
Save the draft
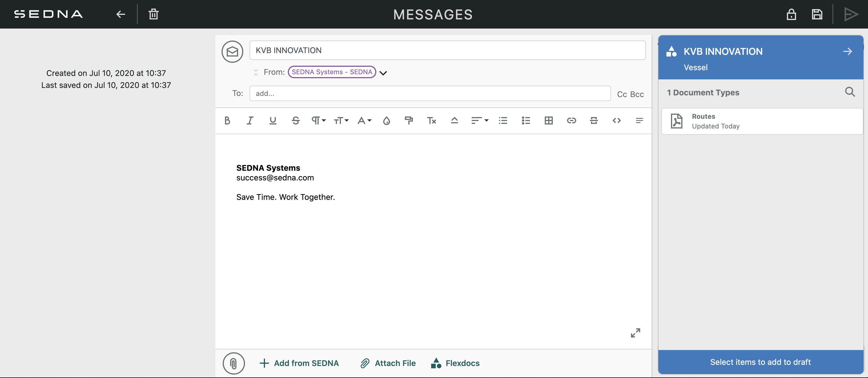pyautogui.click(x=817, y=14)
